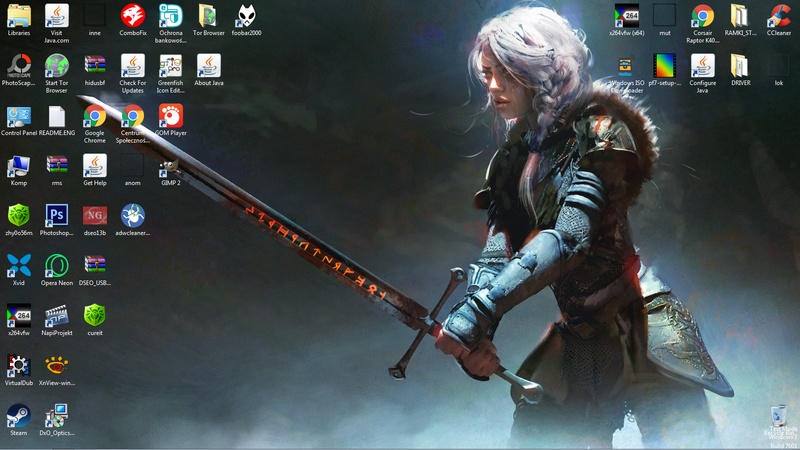Open the About Java shortcut

point(209,66)
